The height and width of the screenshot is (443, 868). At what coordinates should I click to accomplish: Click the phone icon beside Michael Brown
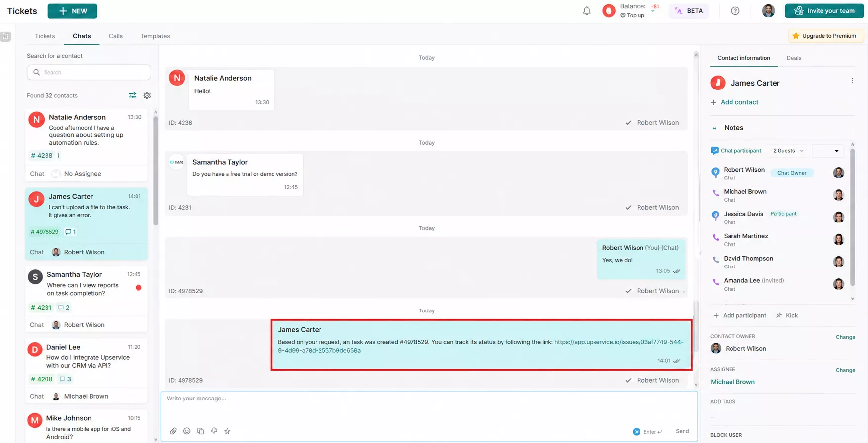click(716, 193)
